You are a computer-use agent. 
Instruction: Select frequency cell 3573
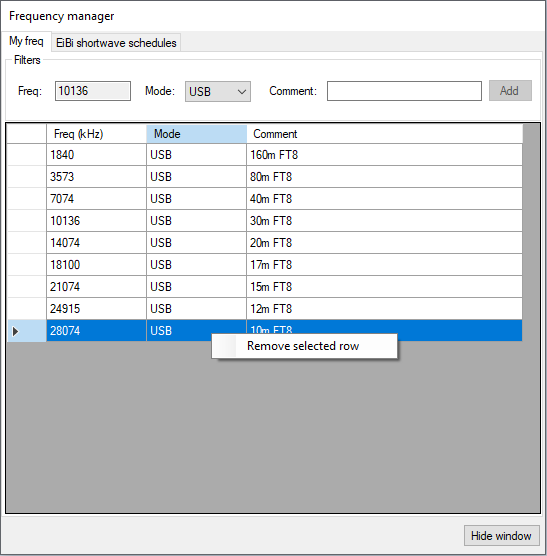(x=96, y=177)
